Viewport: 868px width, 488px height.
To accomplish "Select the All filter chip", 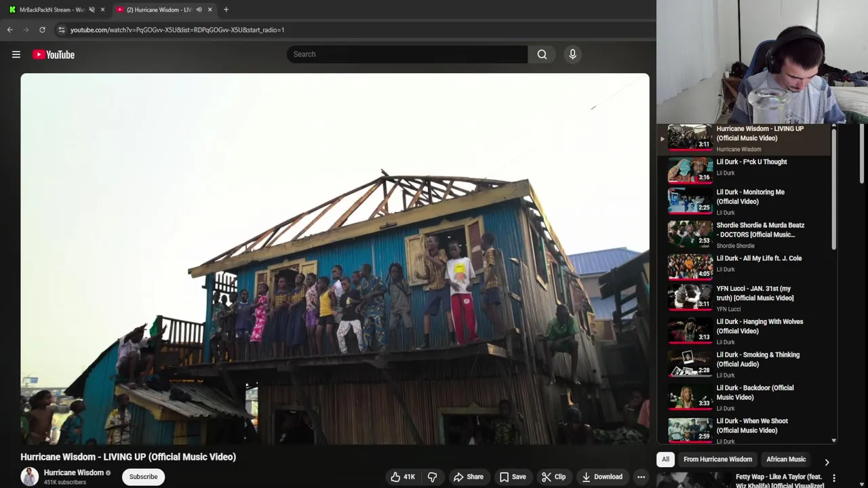I will coord(665,459).
